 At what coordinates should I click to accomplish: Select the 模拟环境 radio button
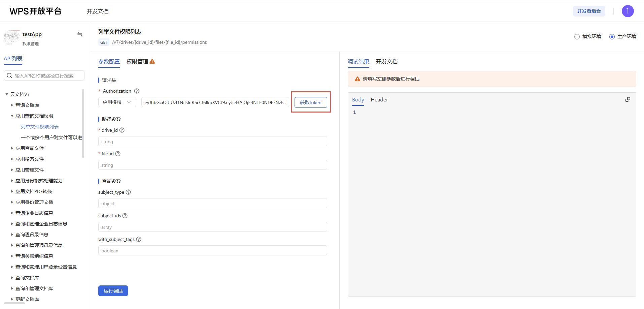coord(577,37)
